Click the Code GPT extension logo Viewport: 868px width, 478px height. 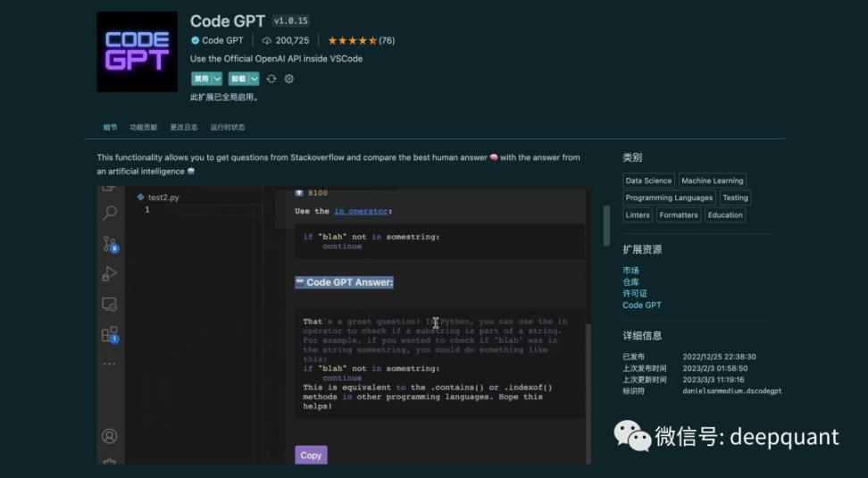(x=138, y=52)
